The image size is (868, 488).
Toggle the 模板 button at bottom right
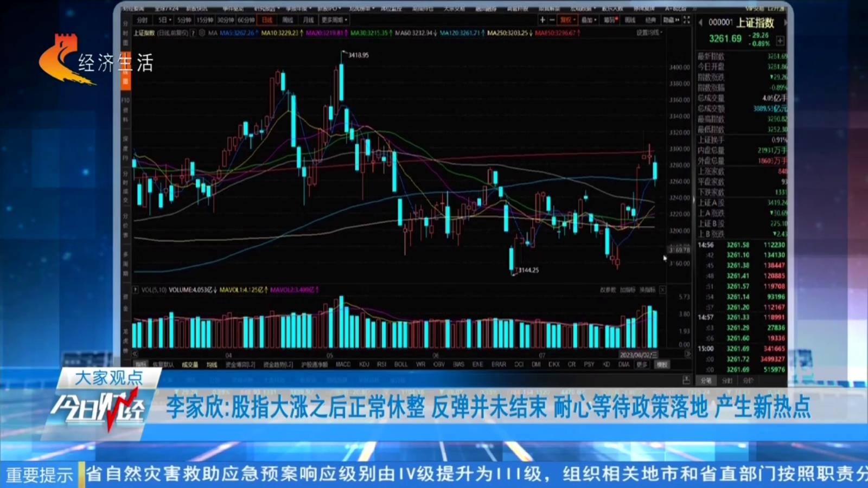tap(662, 365)
